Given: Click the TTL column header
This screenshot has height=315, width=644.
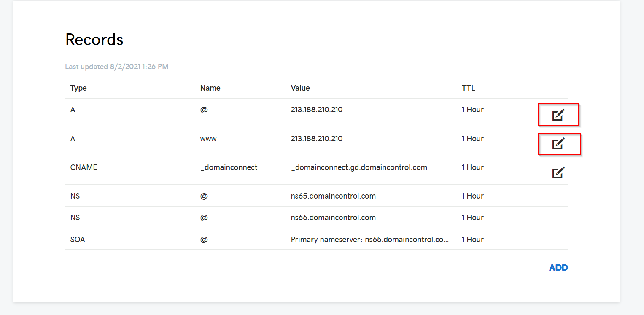Looking at the screenshot, I should click(468, 88).
